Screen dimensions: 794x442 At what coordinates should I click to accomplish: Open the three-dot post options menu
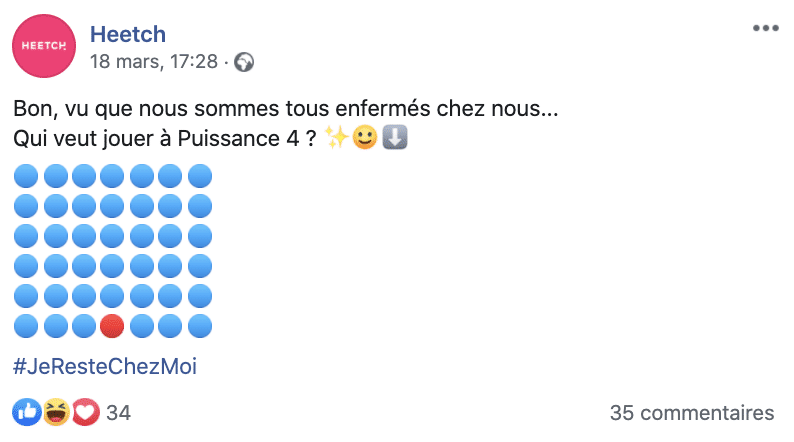tap(765, 28)
